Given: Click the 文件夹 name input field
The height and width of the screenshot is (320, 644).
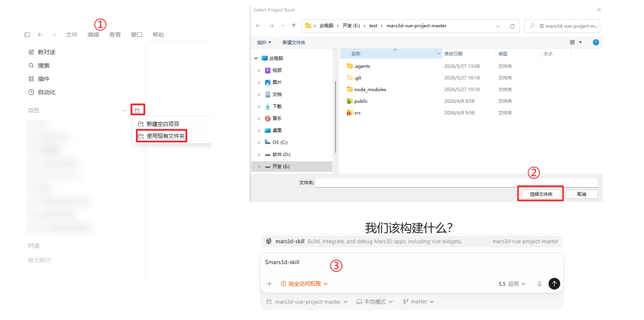Looking at the screenshot, I should click(457, 183).
